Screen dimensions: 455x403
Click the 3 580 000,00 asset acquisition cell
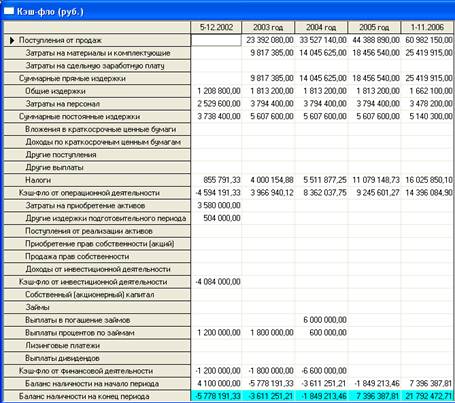point(216,205)
